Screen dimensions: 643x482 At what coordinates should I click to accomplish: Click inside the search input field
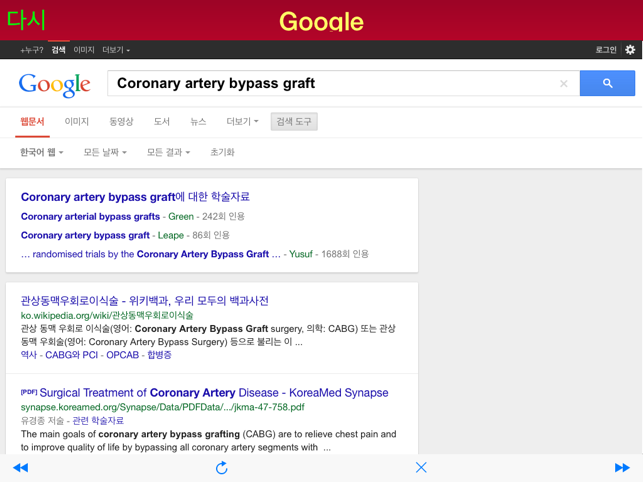(x=330, y=84)
